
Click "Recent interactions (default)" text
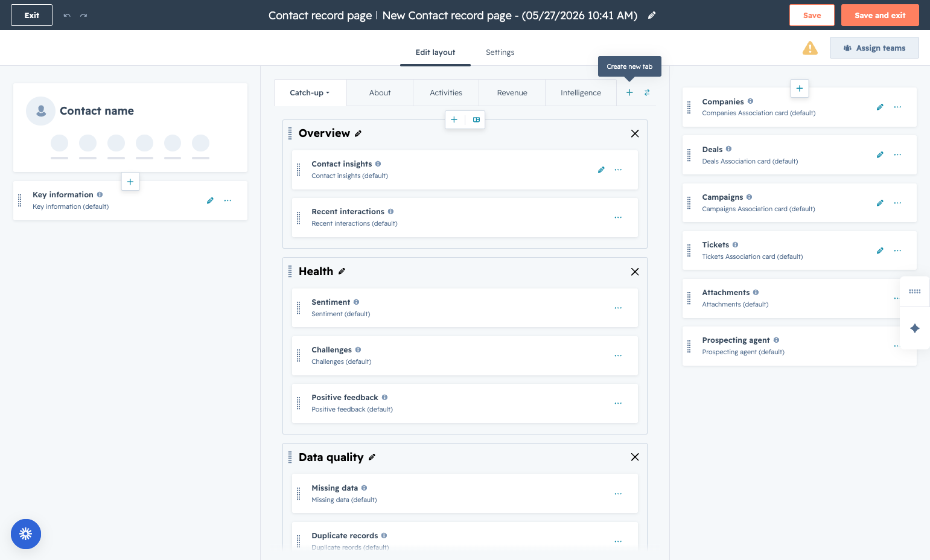[x=354, y=223]
